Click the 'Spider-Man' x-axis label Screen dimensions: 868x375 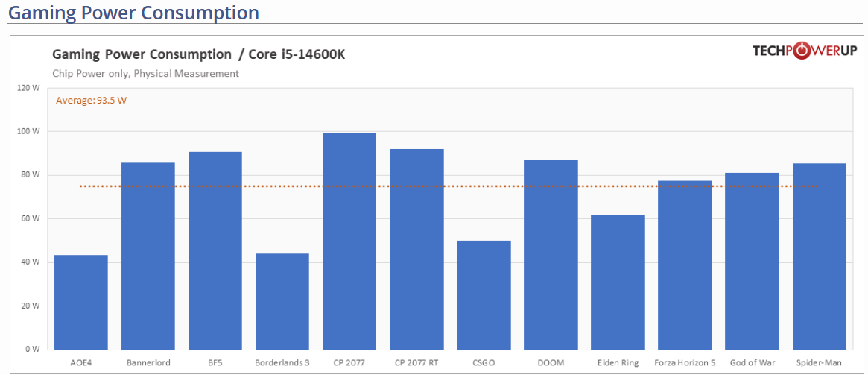pyautogui.click(x=820, y=363)
